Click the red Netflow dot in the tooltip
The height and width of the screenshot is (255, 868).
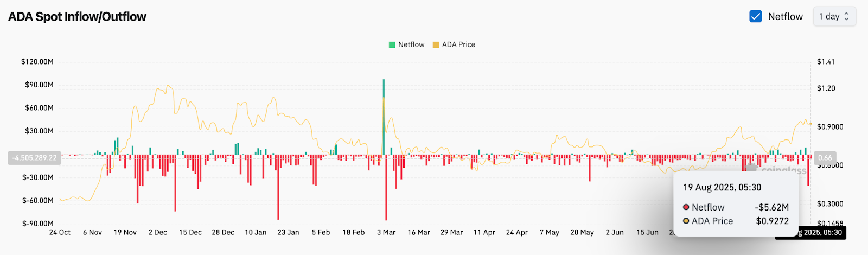click(686, 207)
